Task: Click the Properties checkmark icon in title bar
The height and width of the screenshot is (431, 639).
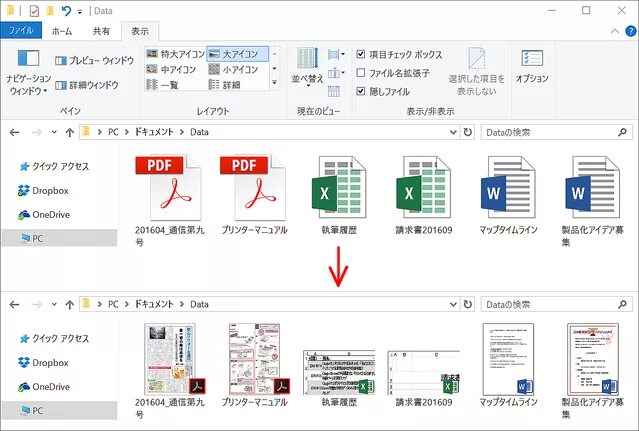Action: [34, 11]
